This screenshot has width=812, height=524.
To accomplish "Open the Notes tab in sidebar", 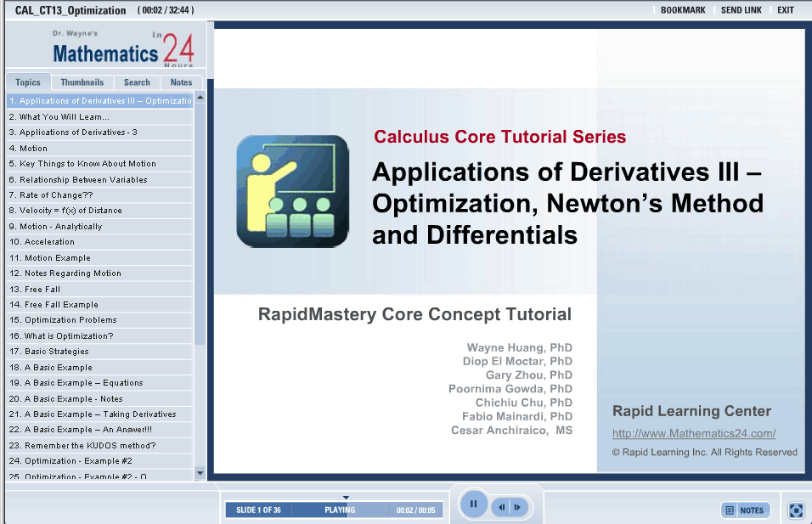I will 181,82.
